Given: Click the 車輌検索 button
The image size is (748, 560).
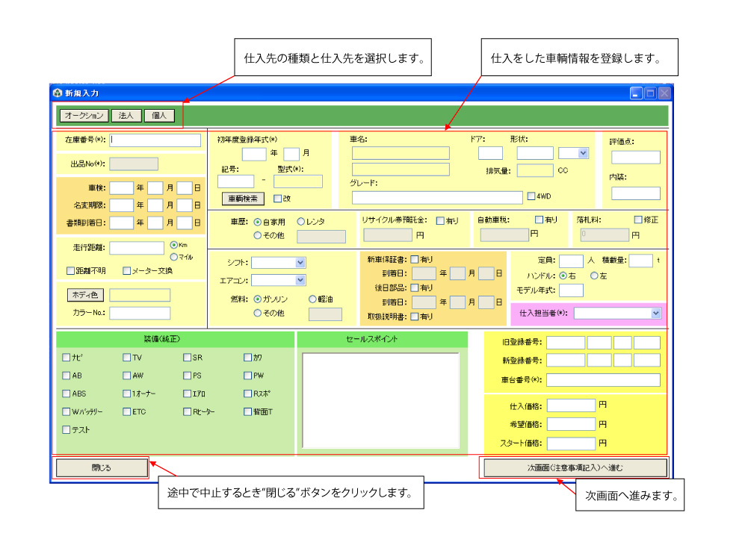Looking at the screenshot, I should [242, 199].
